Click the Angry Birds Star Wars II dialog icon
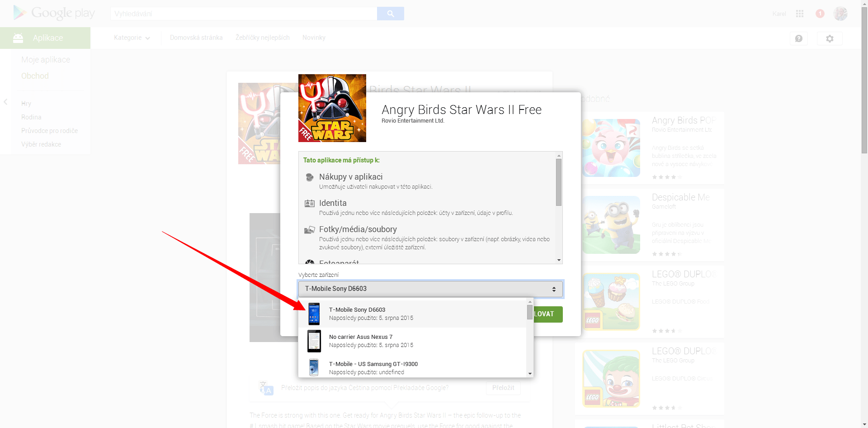 coord(332,108)
